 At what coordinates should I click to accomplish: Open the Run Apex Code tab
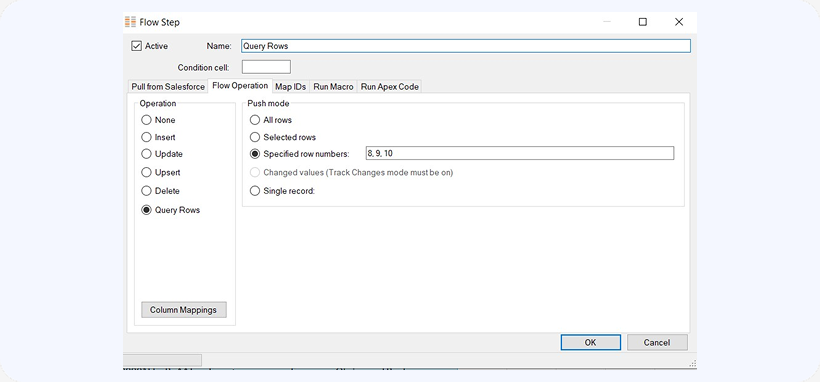(390, 87)
